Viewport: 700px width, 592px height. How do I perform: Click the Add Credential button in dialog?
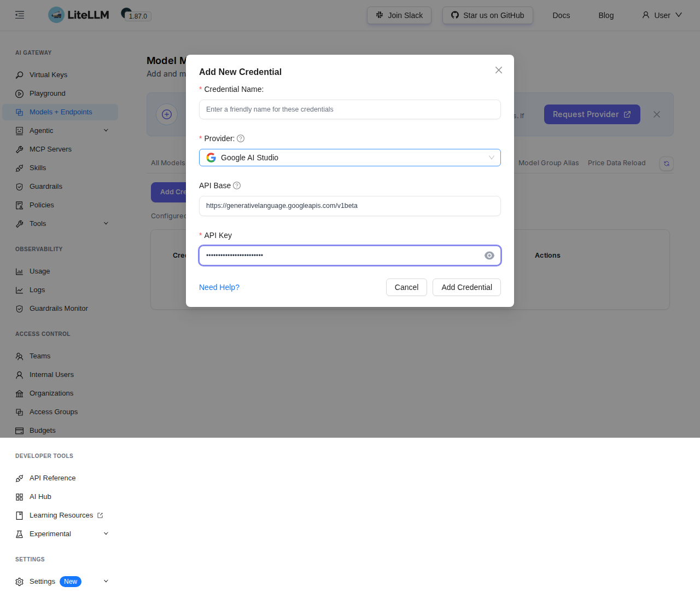coord(466,287)
